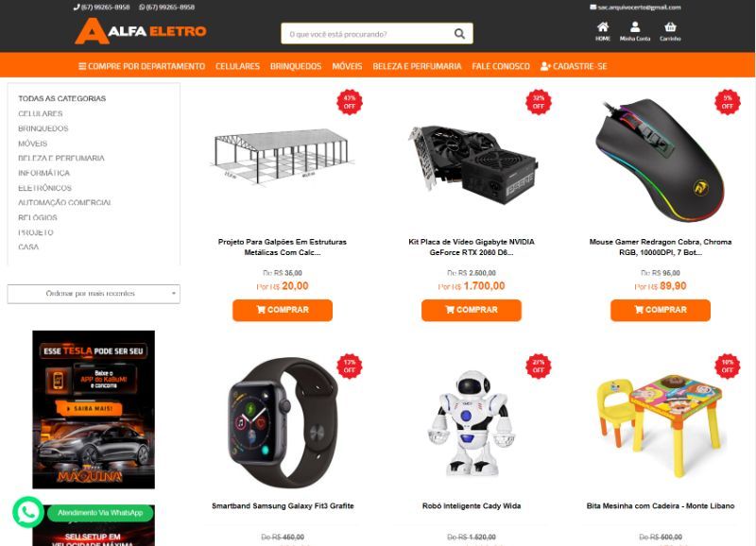This screenshot has height=546, width=756.
Task: Select Celulares in the orange navigation bar
Action: coord(238,66)
